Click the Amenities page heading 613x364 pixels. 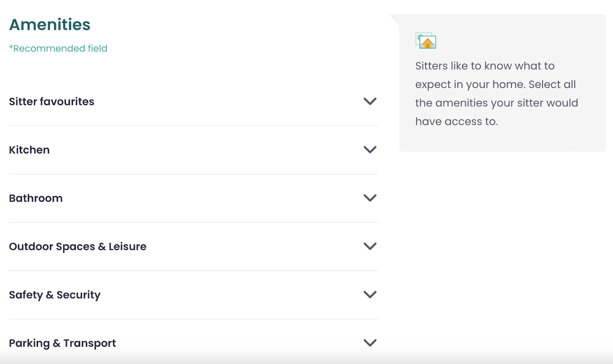click(50, 24)
